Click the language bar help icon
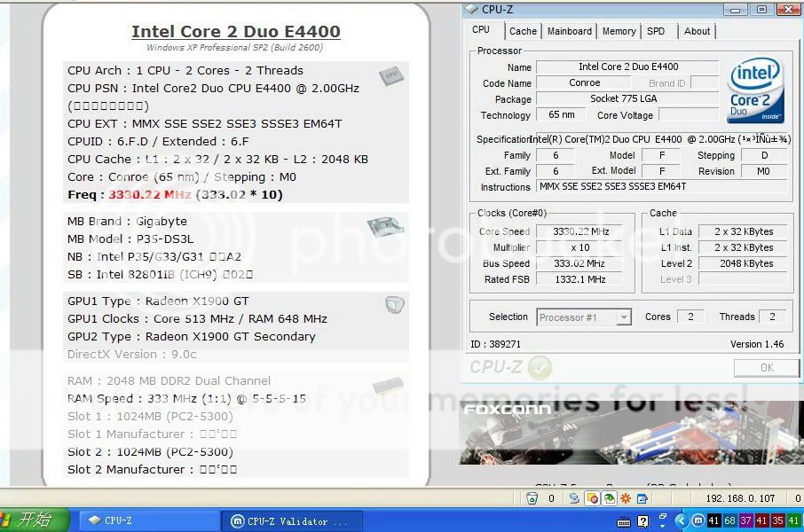 click(642, 521)
